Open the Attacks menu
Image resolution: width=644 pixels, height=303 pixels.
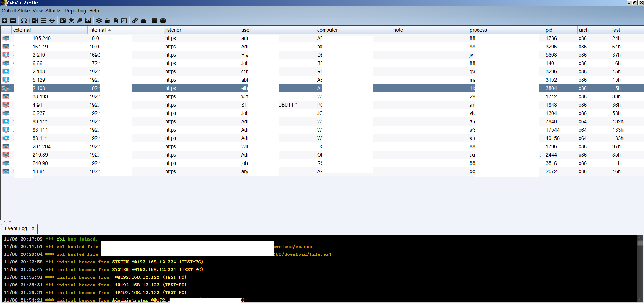coord(53,11)
